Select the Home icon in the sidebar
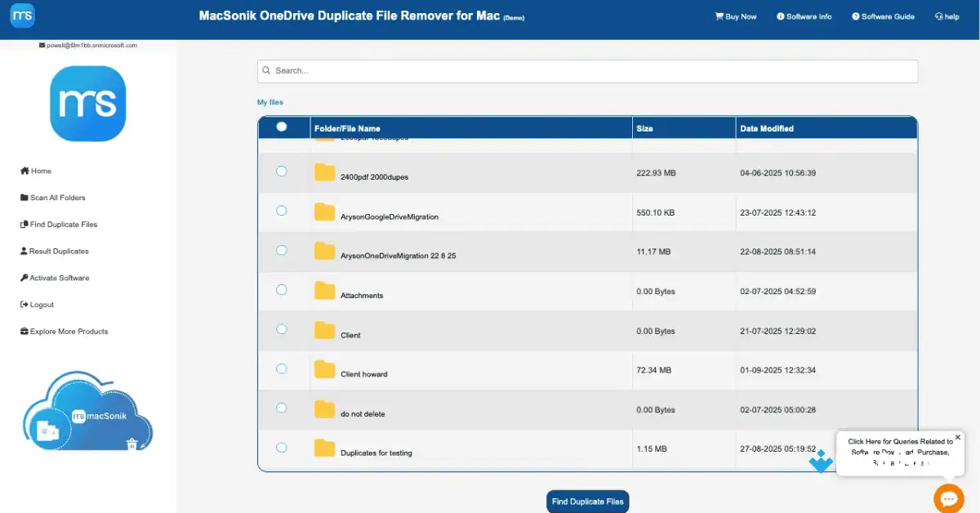The image size is (980, 513). (x=23, y=171)
